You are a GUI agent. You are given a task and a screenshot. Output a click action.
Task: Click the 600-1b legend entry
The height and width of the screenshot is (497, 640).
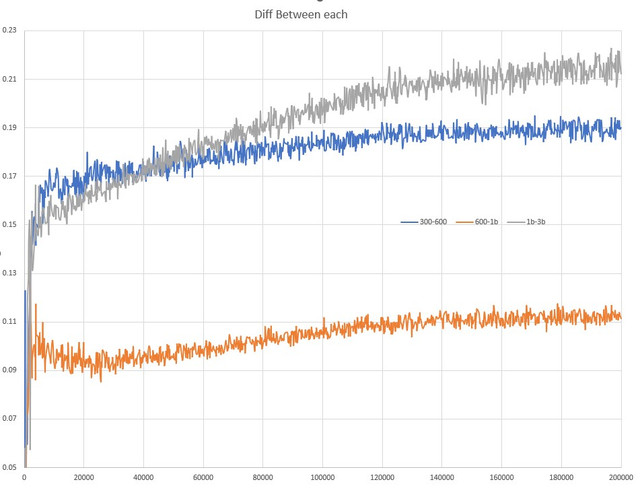pyautogui.click(x=477, y=222)
